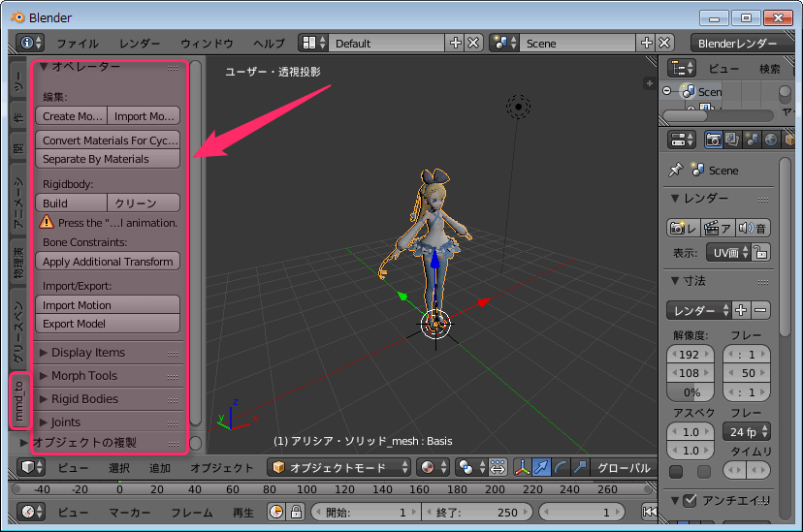Open the Blender Render engine dropdown
Screen dimensions: 803x532
tap(742, 43)
